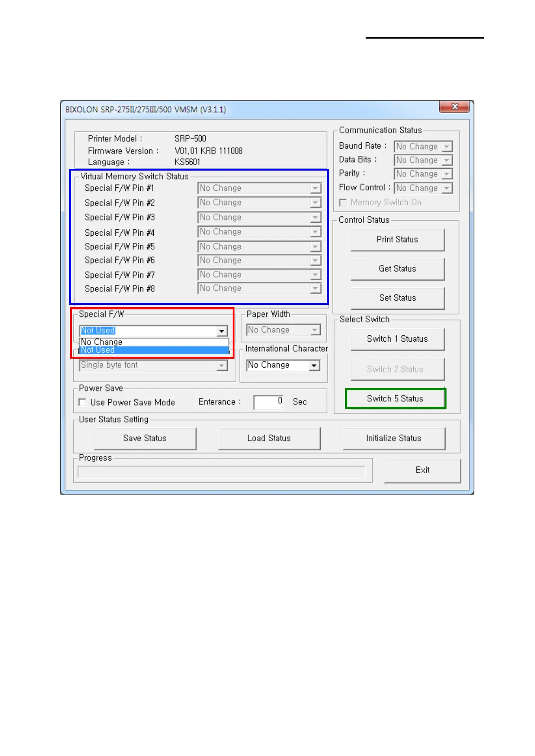Open Special F/W Pin #5 dropdown
The height and width of the screenshot is (756, 535).
click(x=259, y=246)
